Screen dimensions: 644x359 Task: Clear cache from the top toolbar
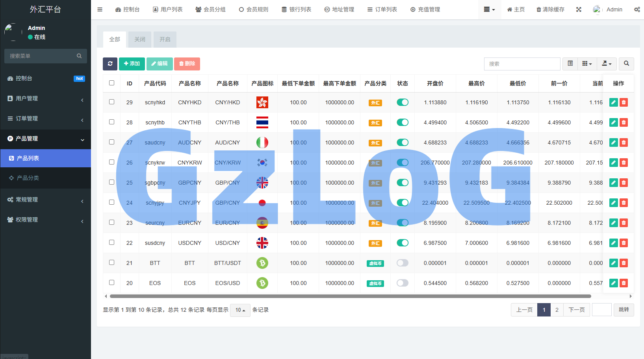[x=550, y=9]
